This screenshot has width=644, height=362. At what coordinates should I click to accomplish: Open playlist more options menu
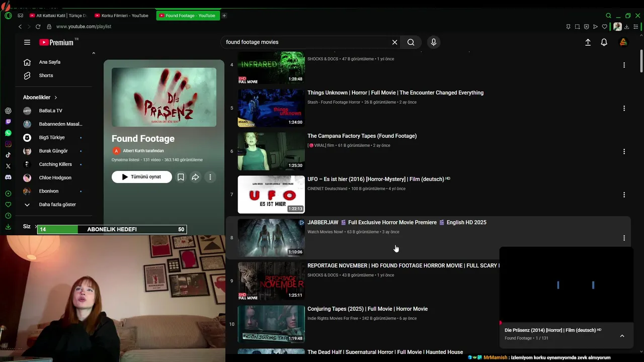tap(210, 177)
